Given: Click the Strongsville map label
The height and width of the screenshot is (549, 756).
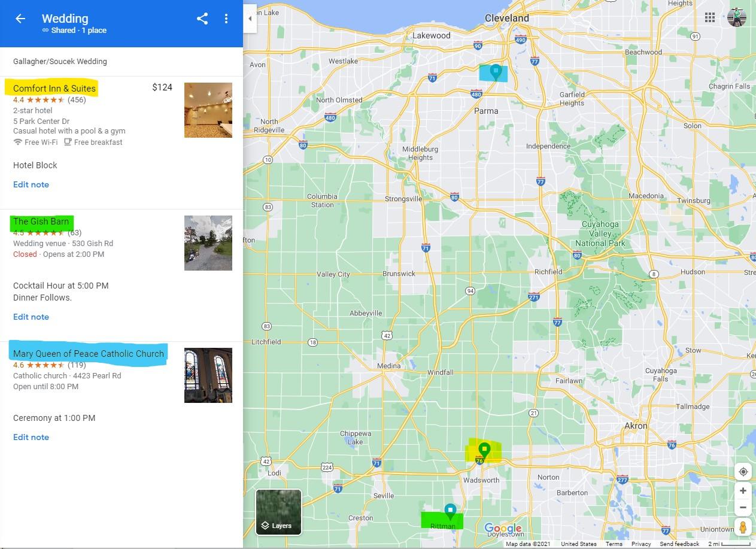Looking at the screenshot, I should tap(403, 199).
